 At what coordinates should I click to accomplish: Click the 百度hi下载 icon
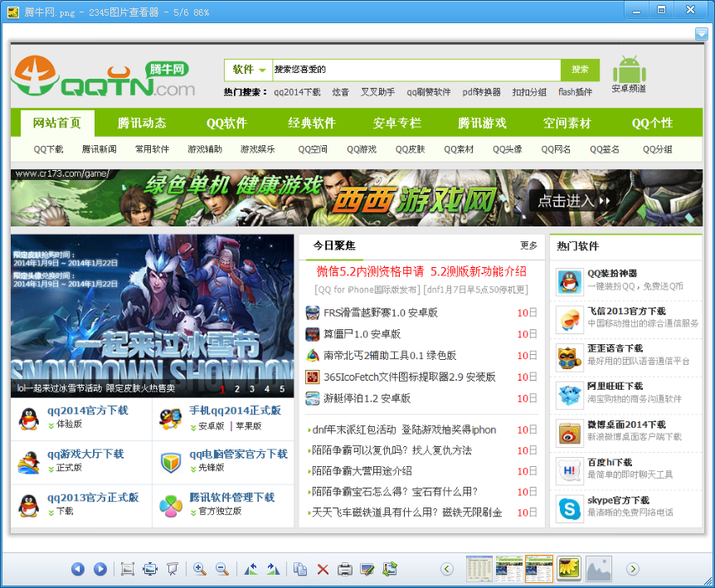pyautogui.click(x=570, y=471)
